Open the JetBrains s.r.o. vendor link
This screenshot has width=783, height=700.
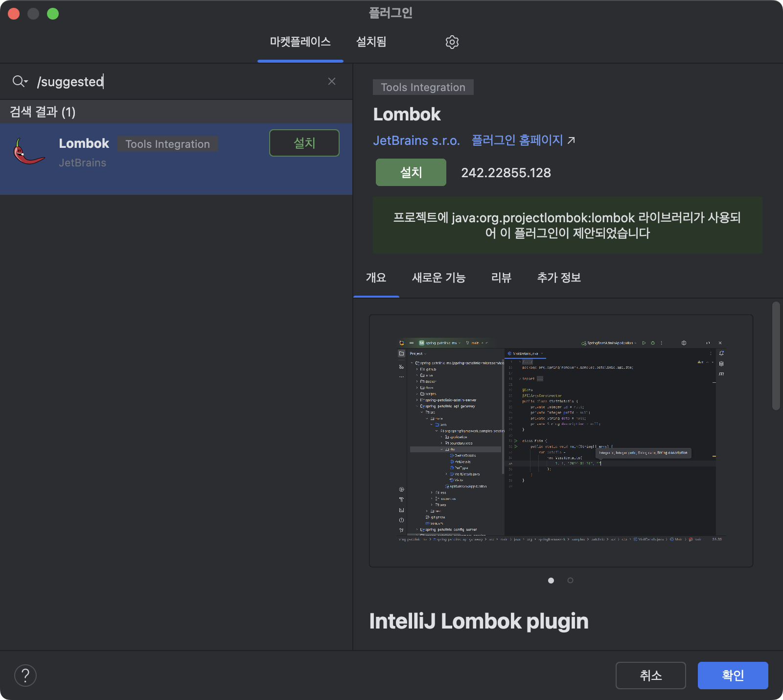click(416, 140)
